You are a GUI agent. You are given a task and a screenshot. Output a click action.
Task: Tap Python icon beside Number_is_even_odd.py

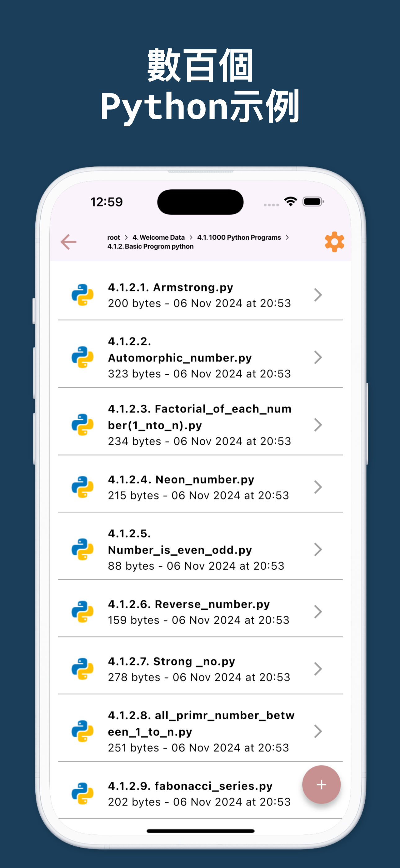(82, 549)
